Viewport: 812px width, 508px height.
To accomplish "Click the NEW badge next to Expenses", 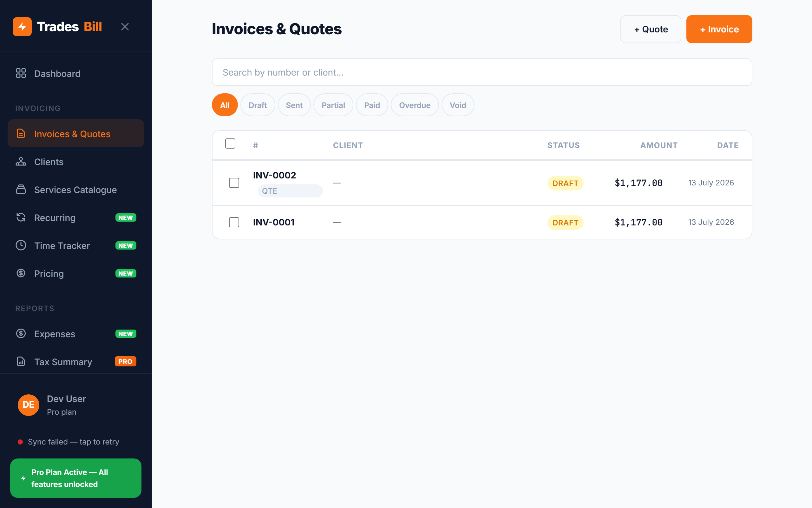I will click(126, 334).
